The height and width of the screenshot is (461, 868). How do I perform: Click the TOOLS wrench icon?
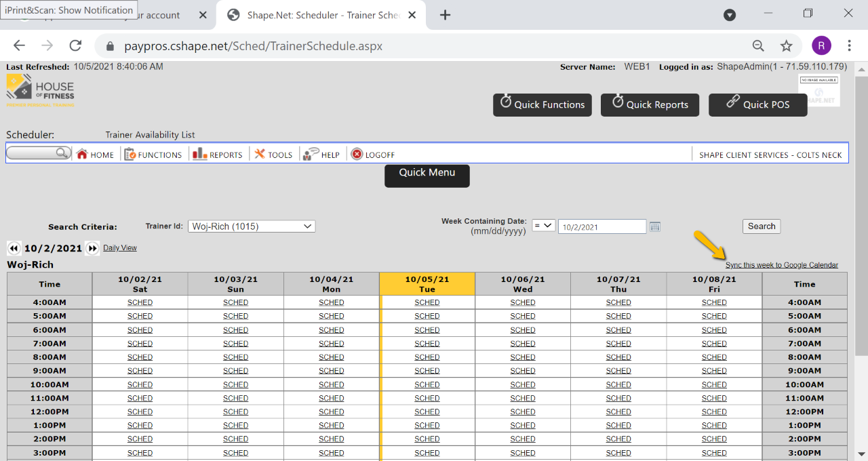(x=260, y=154)
